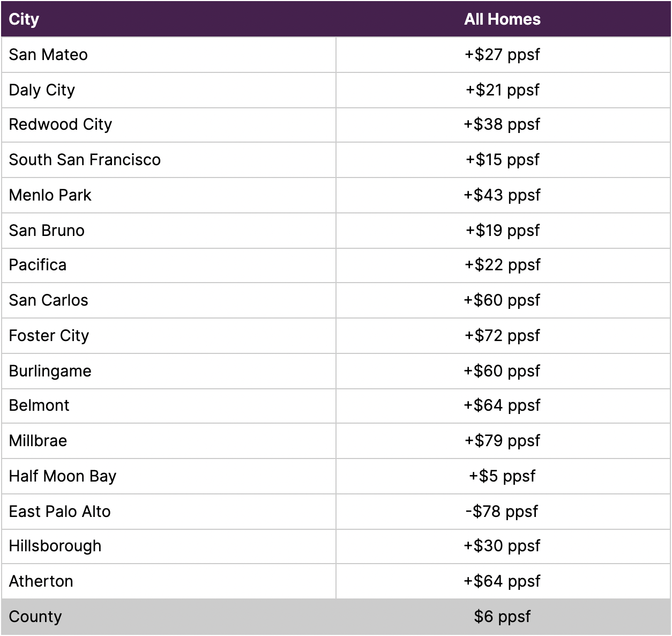Click the County $6 ppsf value
Image resolution: width=672 pixels, height=636 pixels.
click(x=502, y=617)
